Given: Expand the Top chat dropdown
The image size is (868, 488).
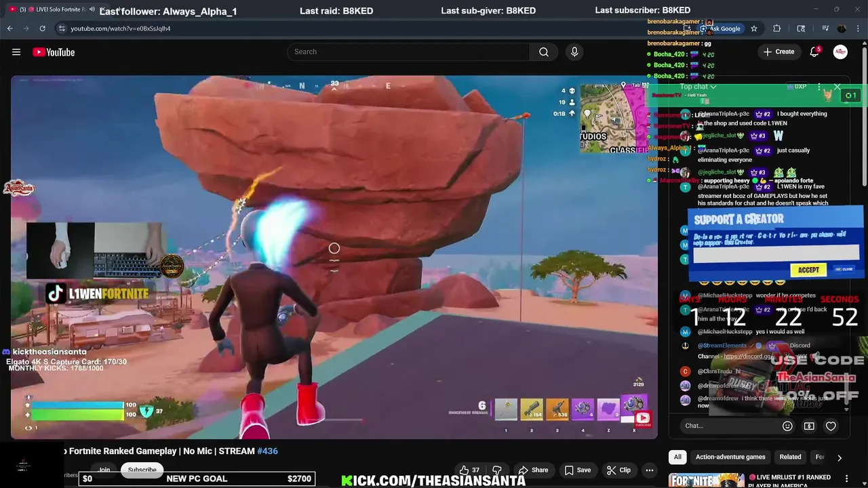Looking at the screenshot, I should [698, 87].
